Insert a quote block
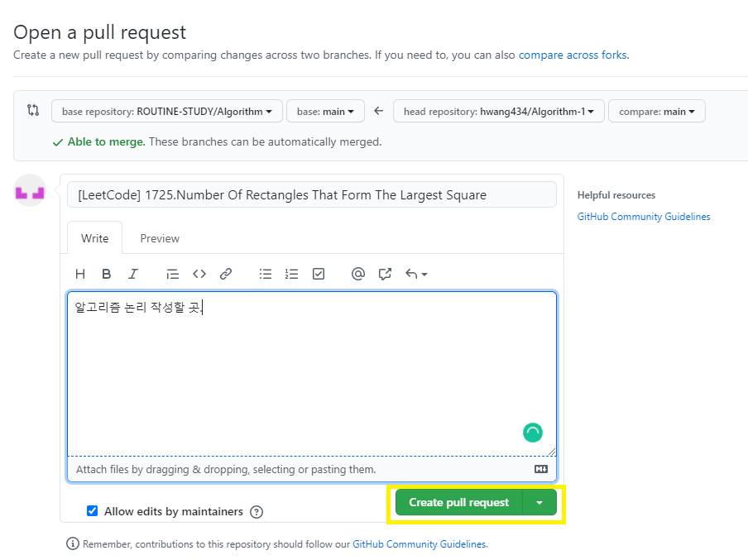 (172, 274)
